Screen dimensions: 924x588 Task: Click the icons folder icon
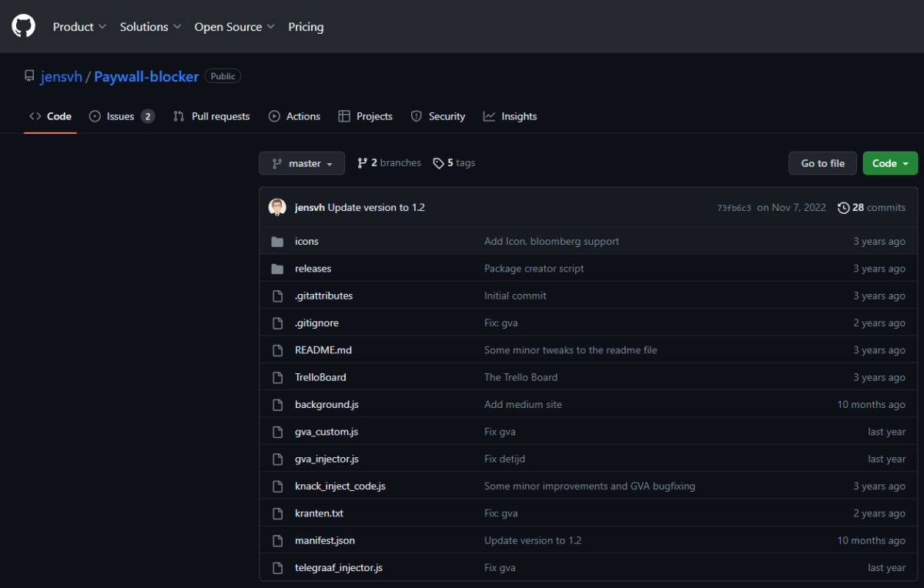[277, 242]
